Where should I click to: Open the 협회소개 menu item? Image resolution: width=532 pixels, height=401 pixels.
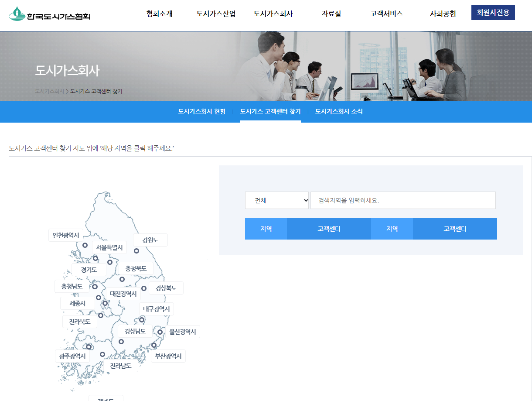click(x=160, y=14)
